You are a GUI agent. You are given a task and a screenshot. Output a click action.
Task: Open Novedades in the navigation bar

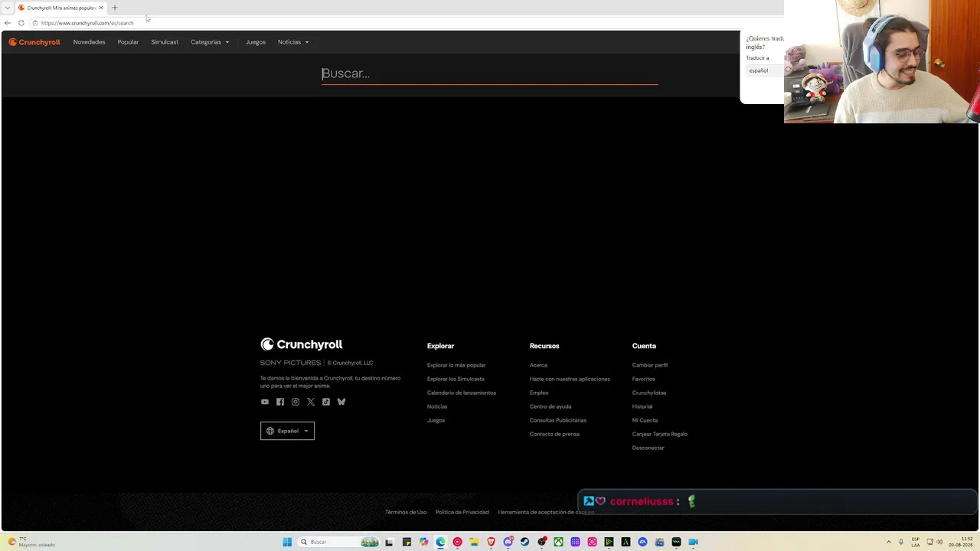[x=90, y=42]
